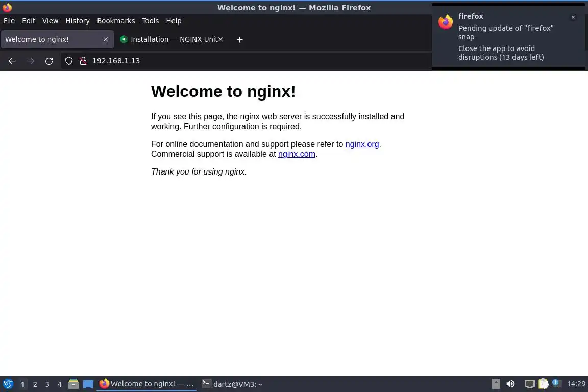Image resolution: width=588 pixels, height=392 pixels.
Task: Open the File menu
Action: (9, 21)
